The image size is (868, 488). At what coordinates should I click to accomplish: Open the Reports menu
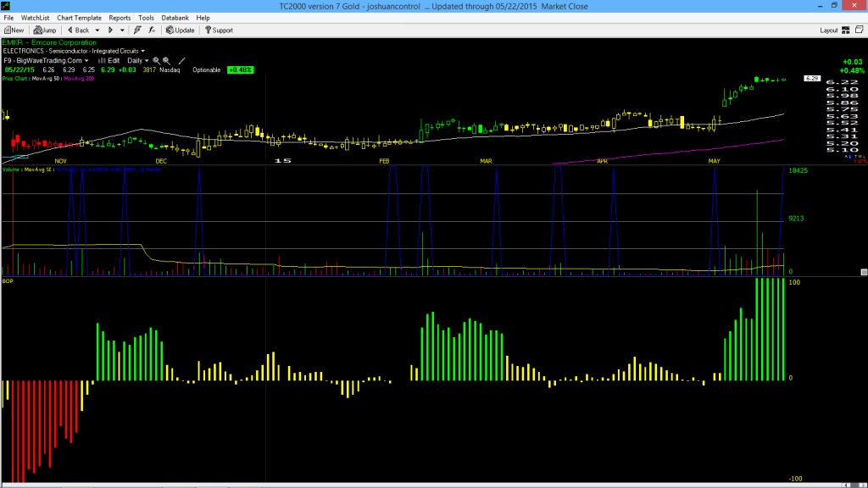point(120,19)
